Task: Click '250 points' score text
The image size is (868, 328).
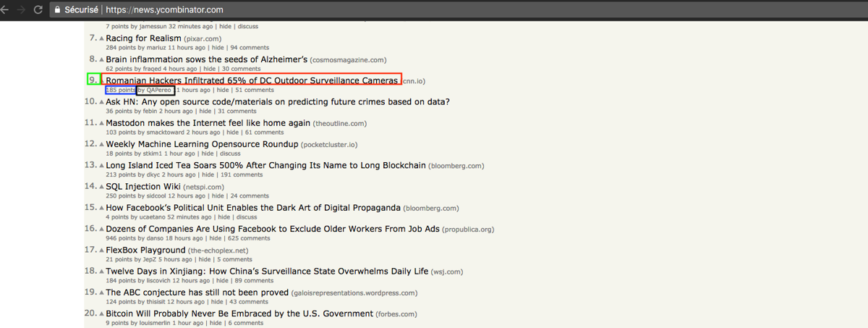Action: 121,196
